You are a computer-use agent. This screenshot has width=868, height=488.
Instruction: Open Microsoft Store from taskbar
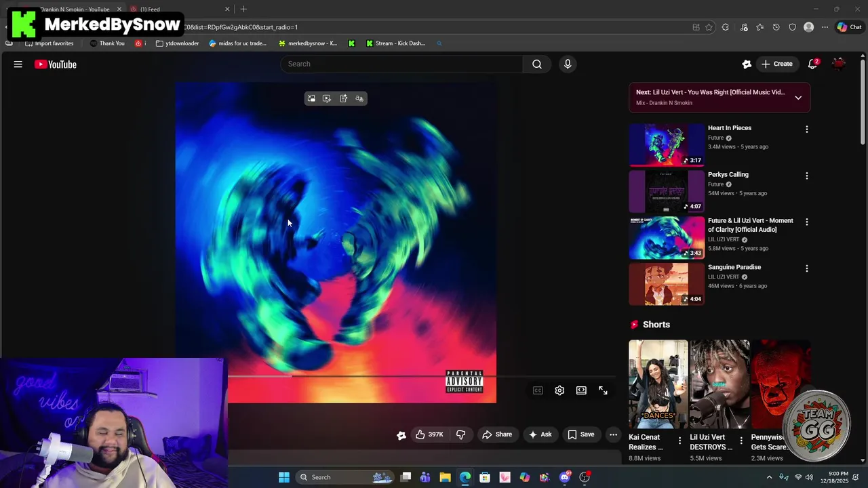(485, 477)
